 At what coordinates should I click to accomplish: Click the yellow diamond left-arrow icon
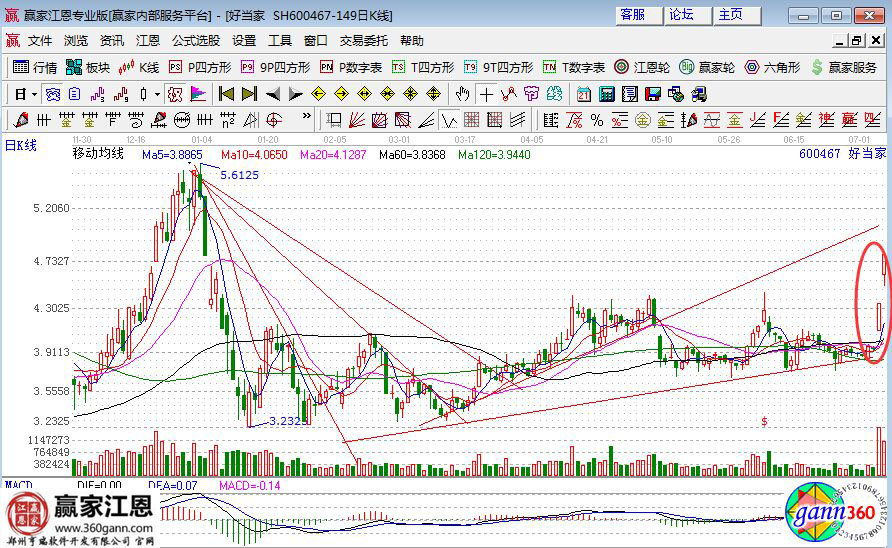coord(318,94)
